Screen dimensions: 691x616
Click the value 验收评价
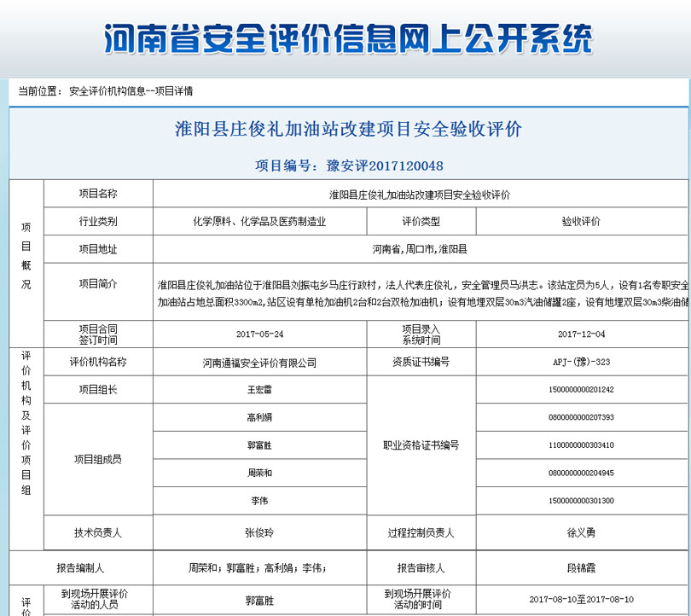(x=581, y=222)
